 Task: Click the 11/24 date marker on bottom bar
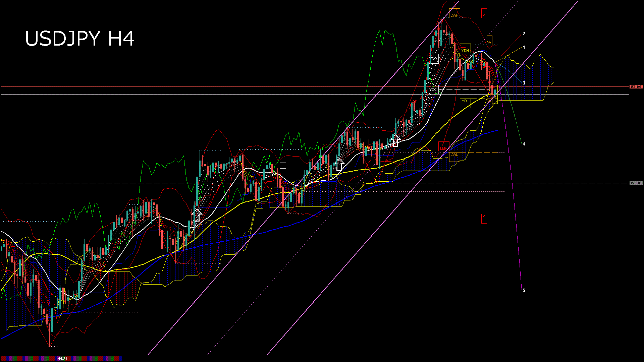(x=62, y=358)
